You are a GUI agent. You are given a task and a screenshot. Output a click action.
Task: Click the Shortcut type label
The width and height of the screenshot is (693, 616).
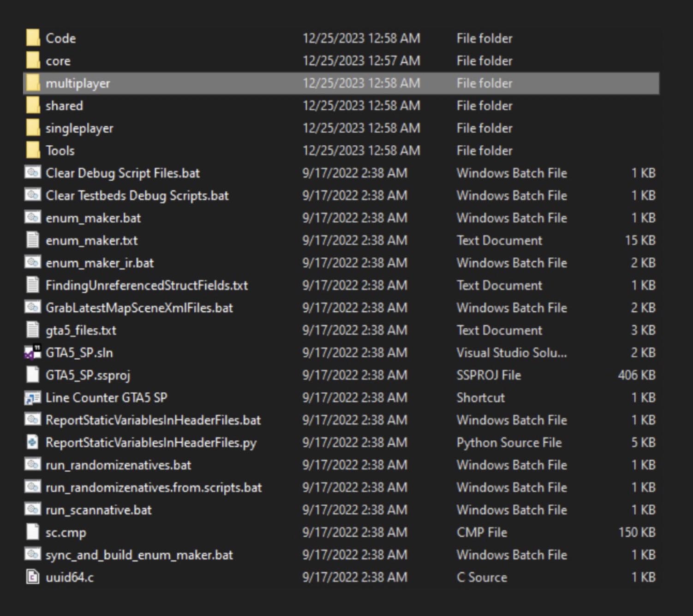(481, 397)
